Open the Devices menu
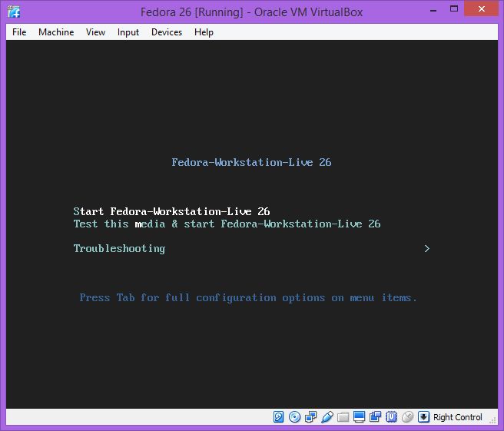 tap(167, 32)
